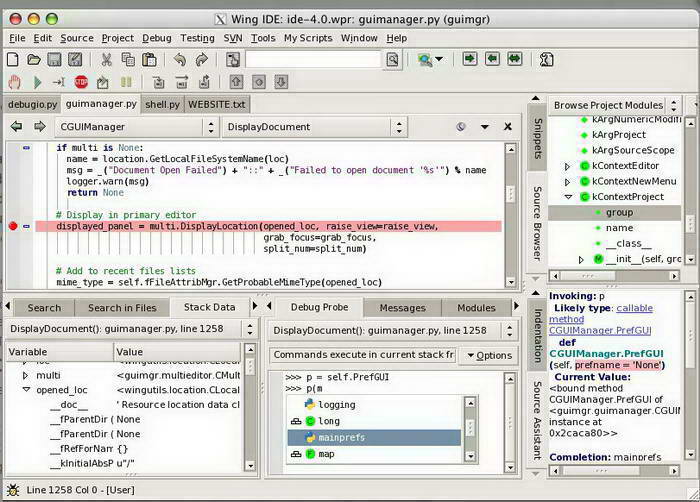Select mainprefs in the completion list
This screenshot has width=700, height=502.
(341, 437)
